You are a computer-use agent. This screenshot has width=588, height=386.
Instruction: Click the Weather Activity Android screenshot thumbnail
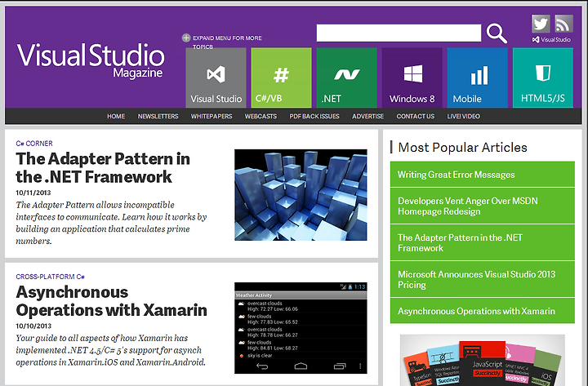click(x=301, y=328)
